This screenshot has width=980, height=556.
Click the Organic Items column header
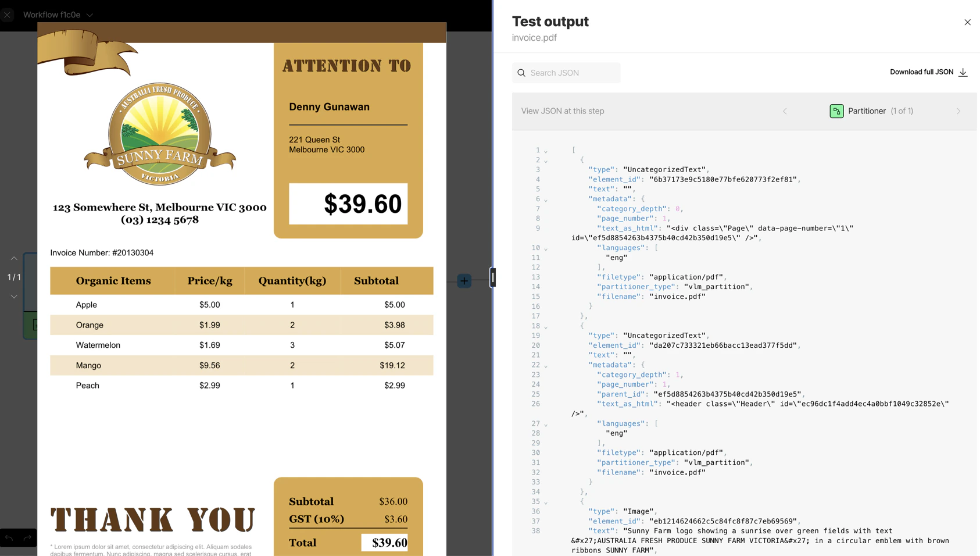(113, 281)
